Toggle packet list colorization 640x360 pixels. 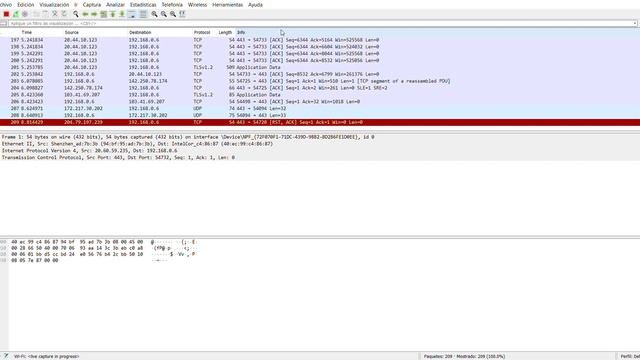143,14
